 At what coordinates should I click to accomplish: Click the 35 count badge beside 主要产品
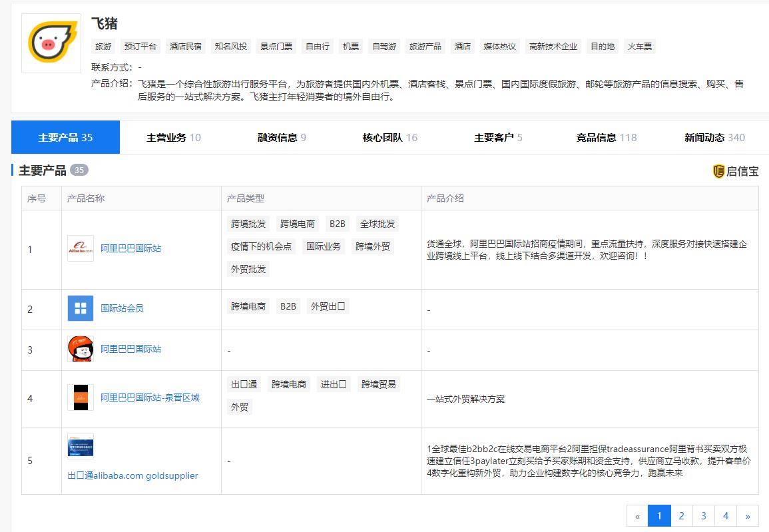click(79, 170)
